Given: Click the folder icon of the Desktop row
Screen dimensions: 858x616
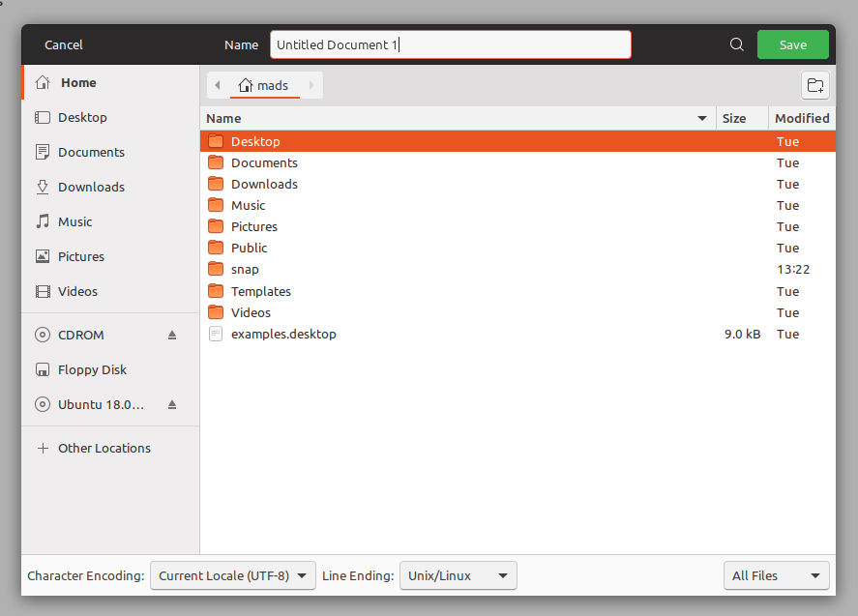Looking at the screenshot, I should click(x=216, y=141).
